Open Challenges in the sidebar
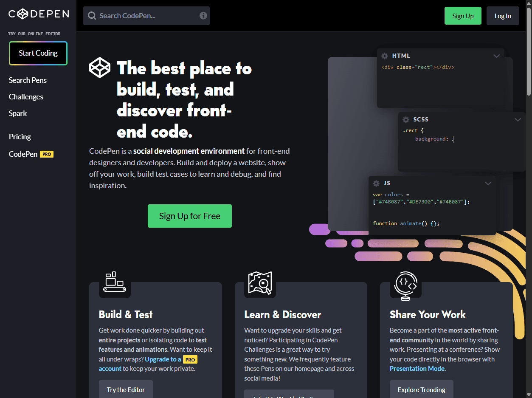 [26, 97]
